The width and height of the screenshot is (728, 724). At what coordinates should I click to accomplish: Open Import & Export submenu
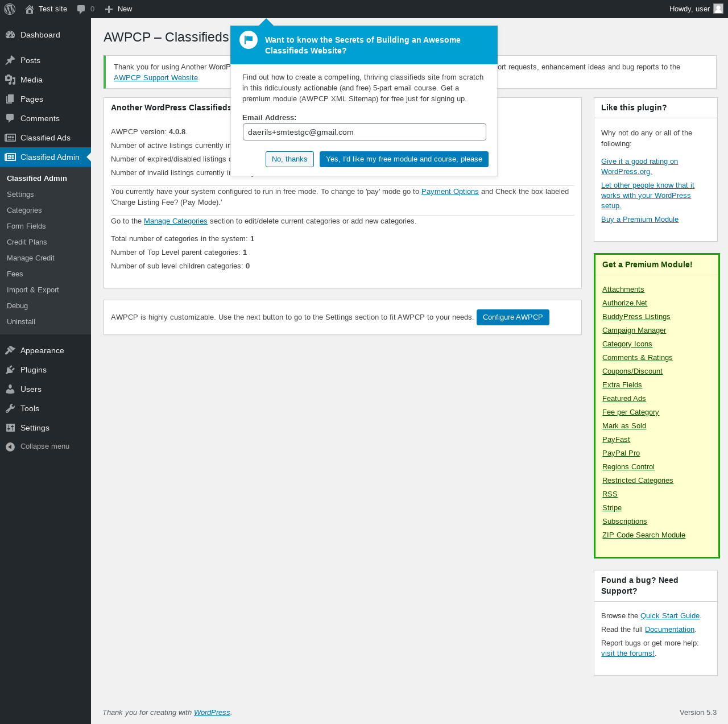coord(33,289)
